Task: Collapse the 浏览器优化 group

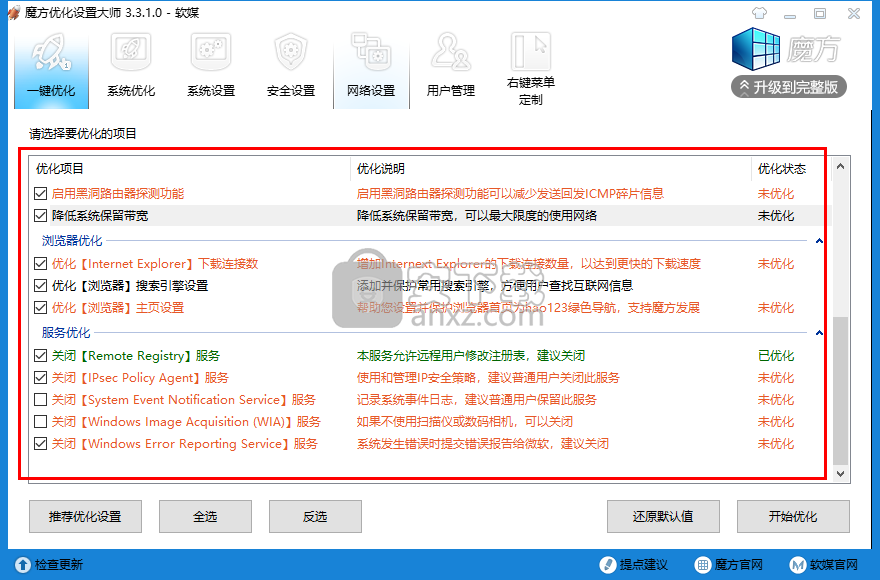Action: point(819,241)
